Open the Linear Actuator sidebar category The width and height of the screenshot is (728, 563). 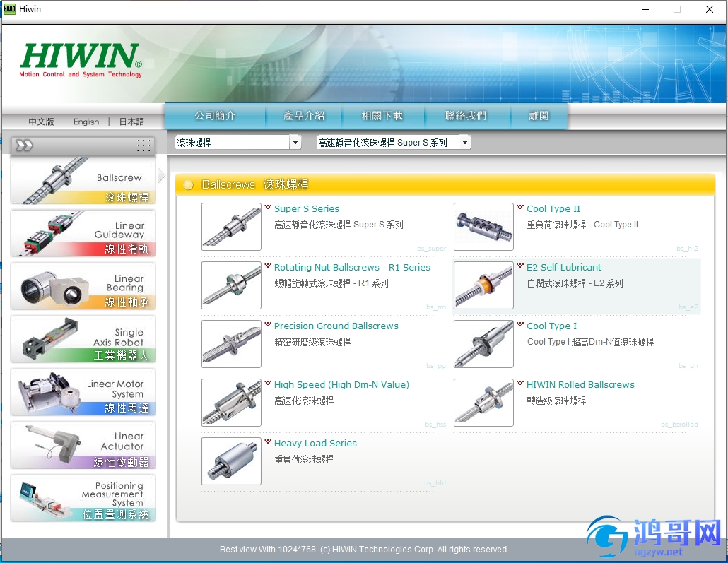click(x=83, y=446)
